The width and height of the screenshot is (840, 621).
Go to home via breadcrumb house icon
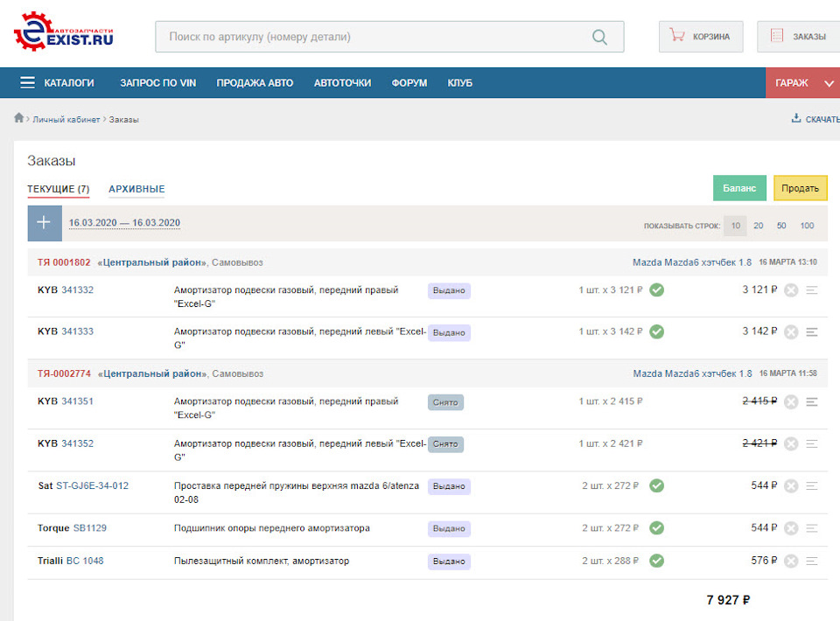click(19, 118)
